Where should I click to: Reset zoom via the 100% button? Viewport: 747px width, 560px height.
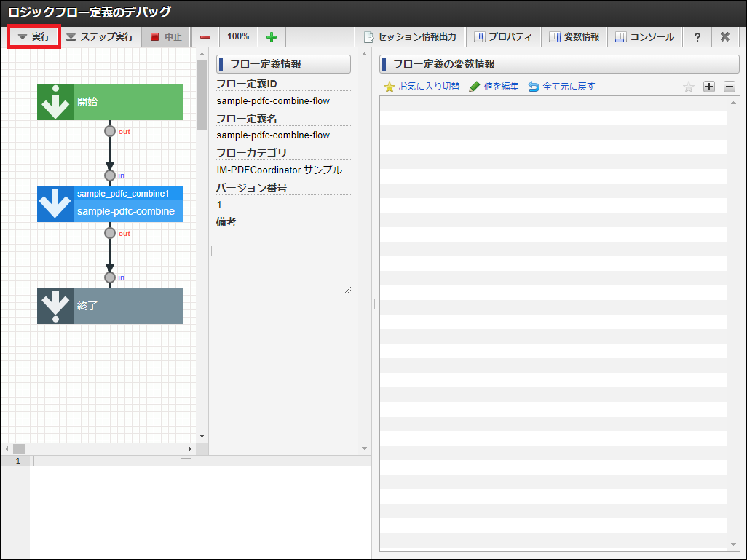tap(238, 36)
